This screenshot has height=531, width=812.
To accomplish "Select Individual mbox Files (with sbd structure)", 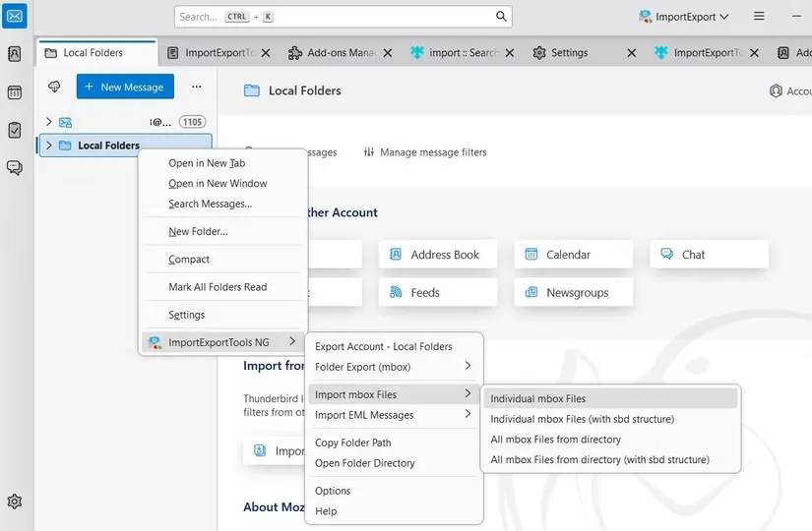I will (610, 419).
